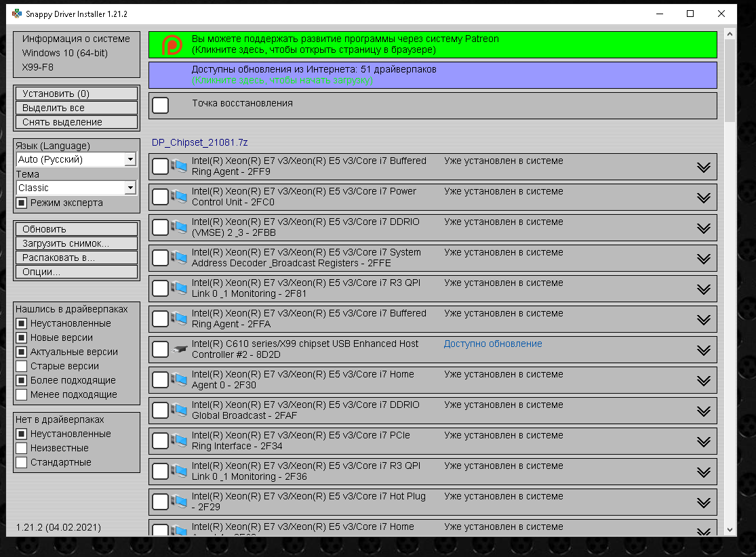Maximize the Snappy Driver Installer window
Image resolution: width=756 pixels, height=557 pixels.
coord(690,14)
